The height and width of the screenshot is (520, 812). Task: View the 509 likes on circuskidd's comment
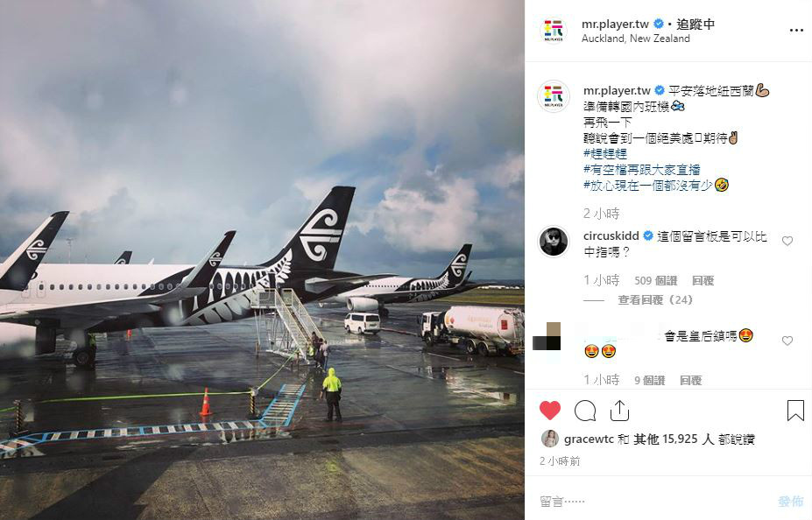[655, 280]
